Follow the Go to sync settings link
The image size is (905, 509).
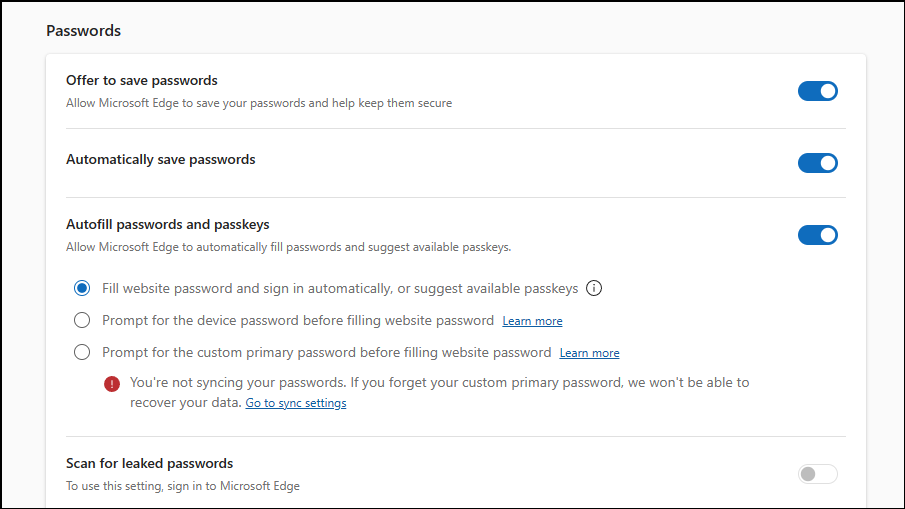(296, 404)
